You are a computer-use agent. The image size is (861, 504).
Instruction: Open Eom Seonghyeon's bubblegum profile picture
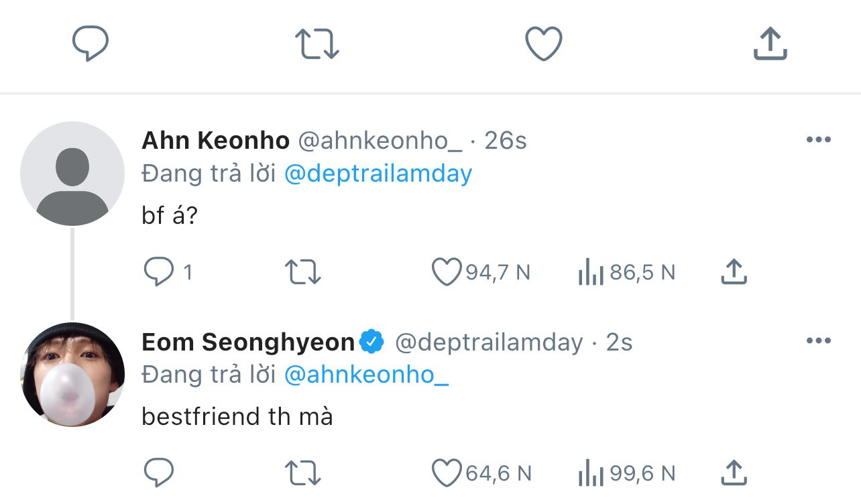pyautogui.click(x=72, y=374)
